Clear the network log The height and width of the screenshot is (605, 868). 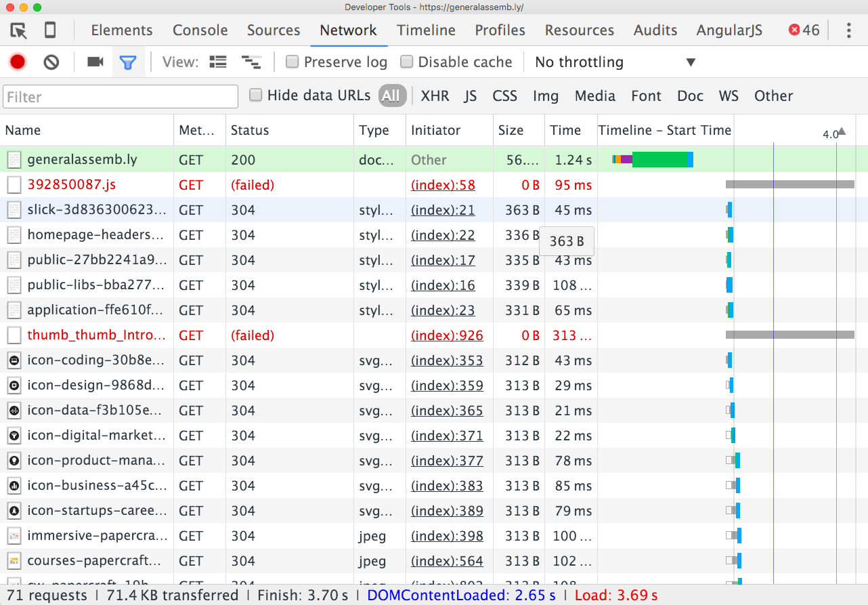point(51,62)
